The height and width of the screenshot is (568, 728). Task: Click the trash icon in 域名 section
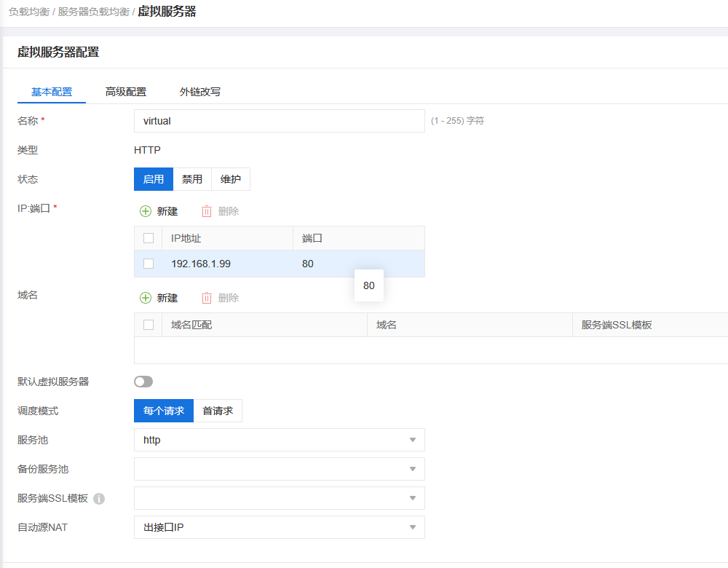pos(207,298)
